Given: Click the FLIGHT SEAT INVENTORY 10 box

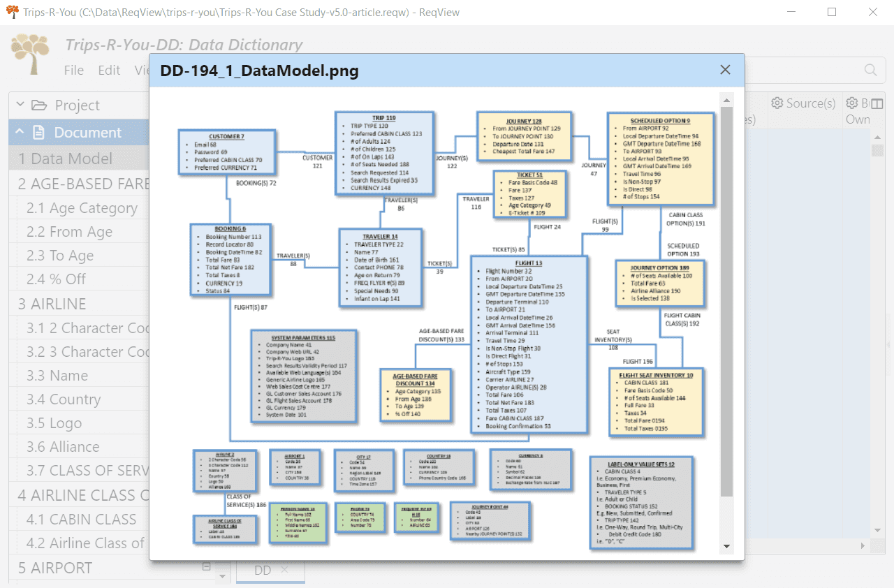Looking at the screenshot, I should pos(656,402).
